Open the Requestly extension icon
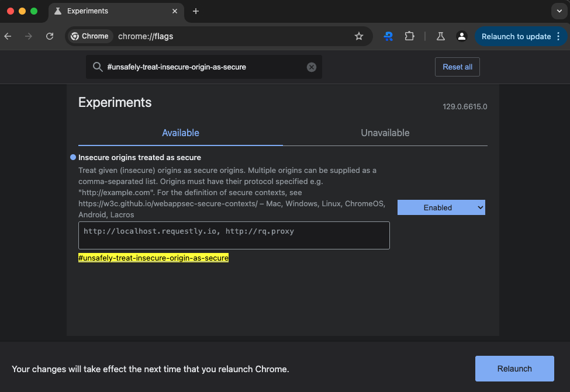The height and width of the screenshot is (392, 570). coord(388,36)
